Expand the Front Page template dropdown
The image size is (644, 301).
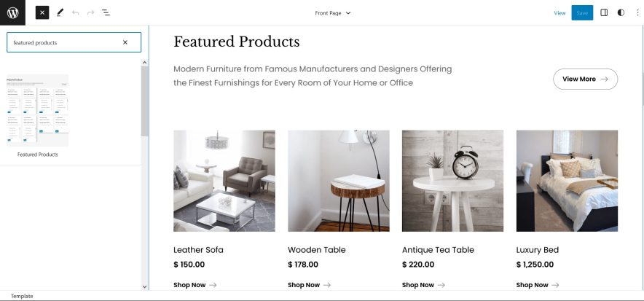[333, 12]
